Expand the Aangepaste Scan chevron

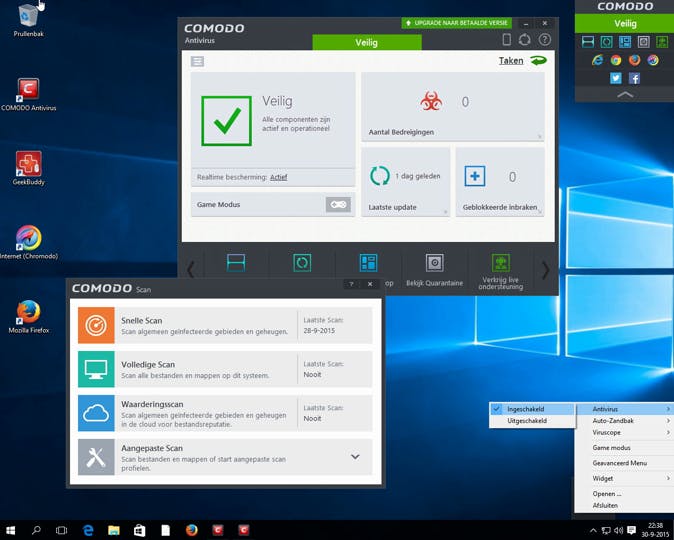(355, 457)
